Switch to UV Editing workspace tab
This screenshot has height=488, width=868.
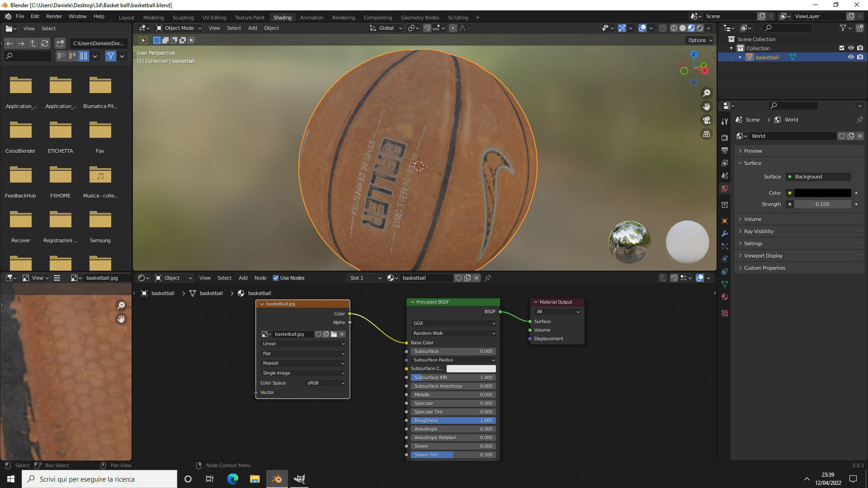tap(214, 18)
